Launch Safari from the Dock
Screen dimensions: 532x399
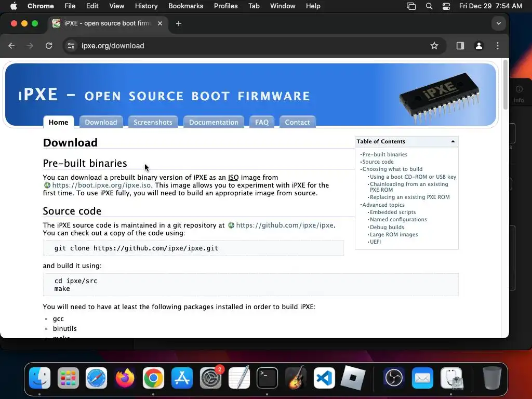[x=96, y=378]
